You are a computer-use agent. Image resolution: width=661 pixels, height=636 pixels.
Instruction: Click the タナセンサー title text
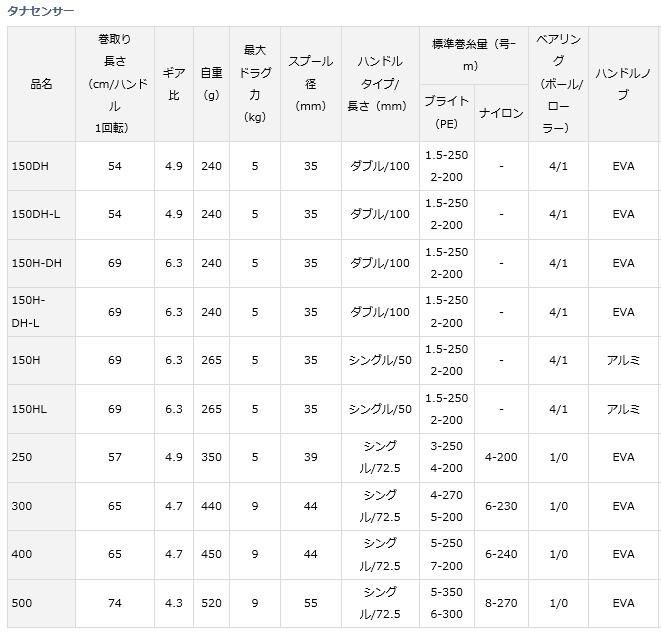pos(39,9)
